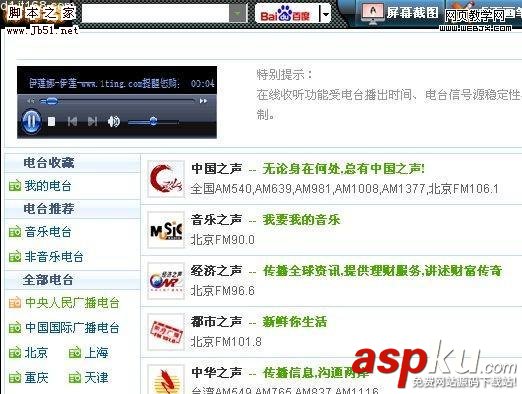Click frequency text 北京FM96.6
The width and height of the screenshot is (522, 394).
[222, 291]
